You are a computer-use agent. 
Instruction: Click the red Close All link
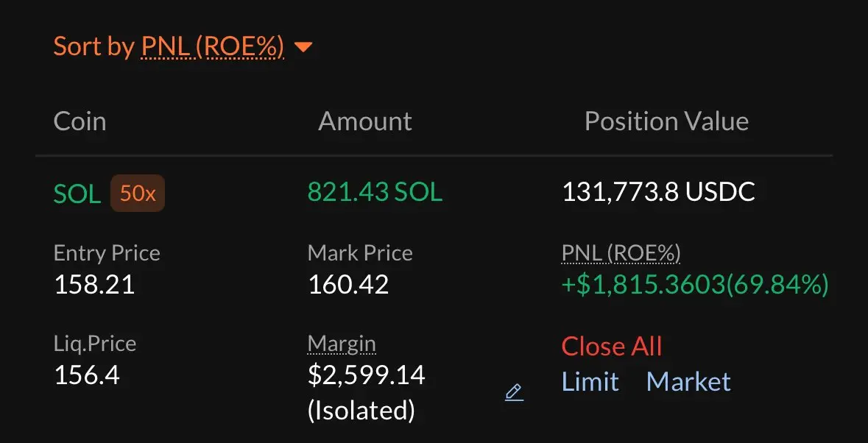click(x=612, y=347)
